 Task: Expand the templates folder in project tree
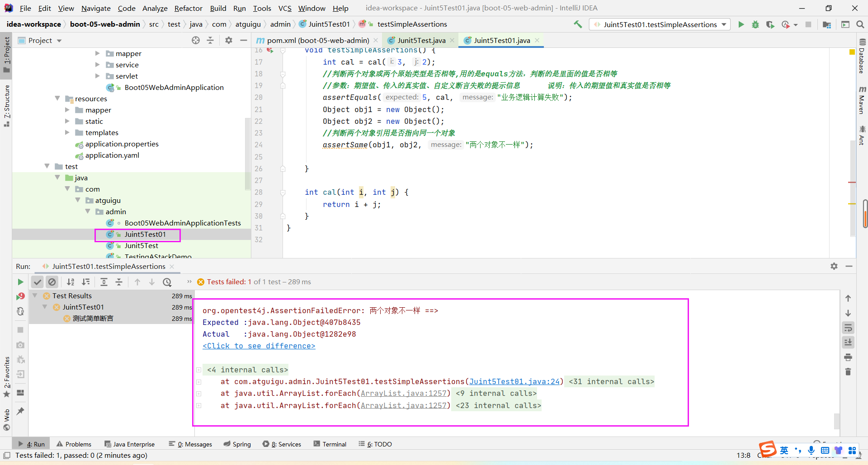pos(67,132)
